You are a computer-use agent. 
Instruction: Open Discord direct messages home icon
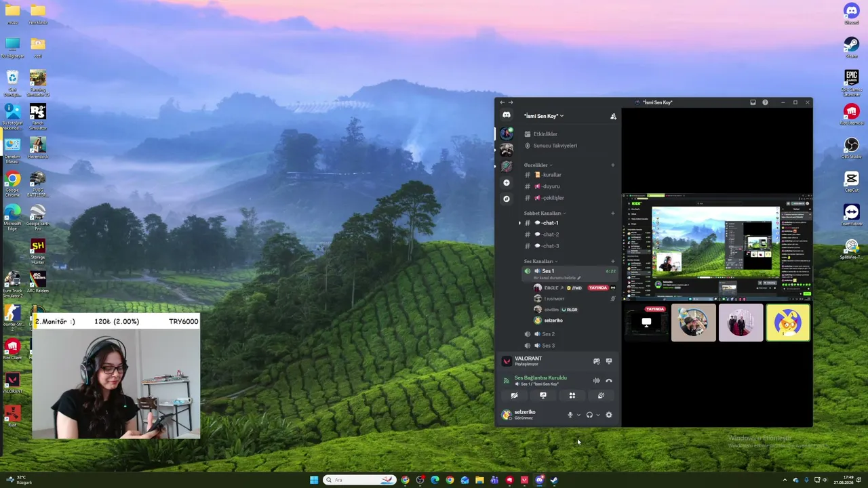coord(507,115)
